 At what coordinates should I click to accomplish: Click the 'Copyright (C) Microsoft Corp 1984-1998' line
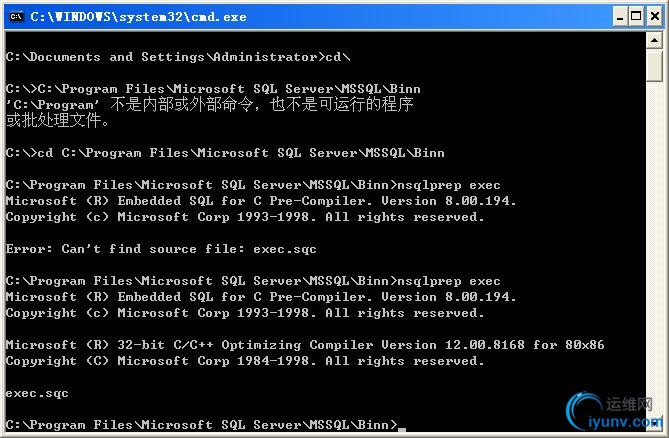[x=245, y=361]
